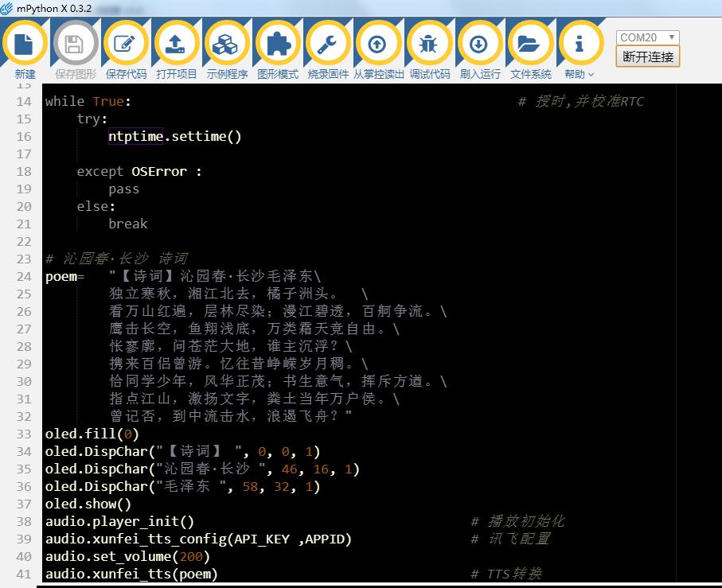Click line number 14 in the gutter
The height and width of the screenshot is (588, 722).
click(24, 101)
